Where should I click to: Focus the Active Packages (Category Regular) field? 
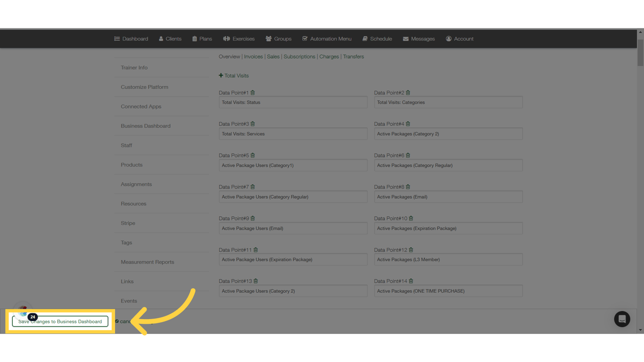point(448,165)
